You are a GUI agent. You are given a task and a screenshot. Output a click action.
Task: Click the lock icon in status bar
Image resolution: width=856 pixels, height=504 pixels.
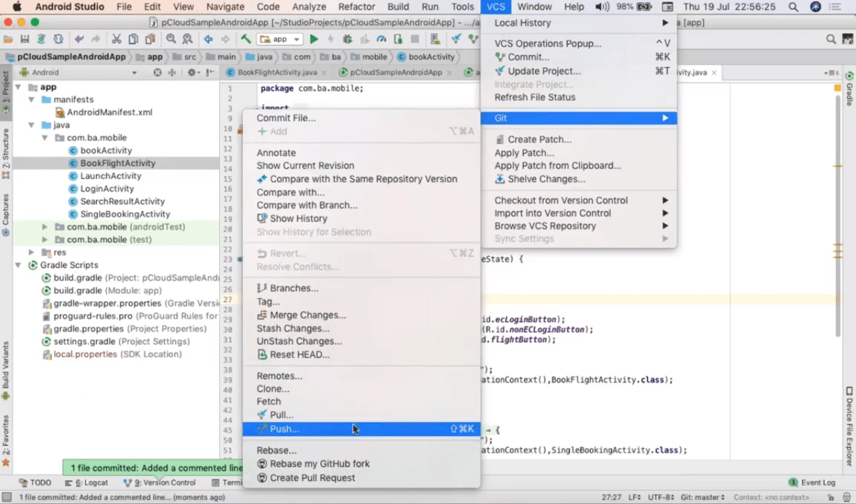pyautogui.click(x=832, y=497)
